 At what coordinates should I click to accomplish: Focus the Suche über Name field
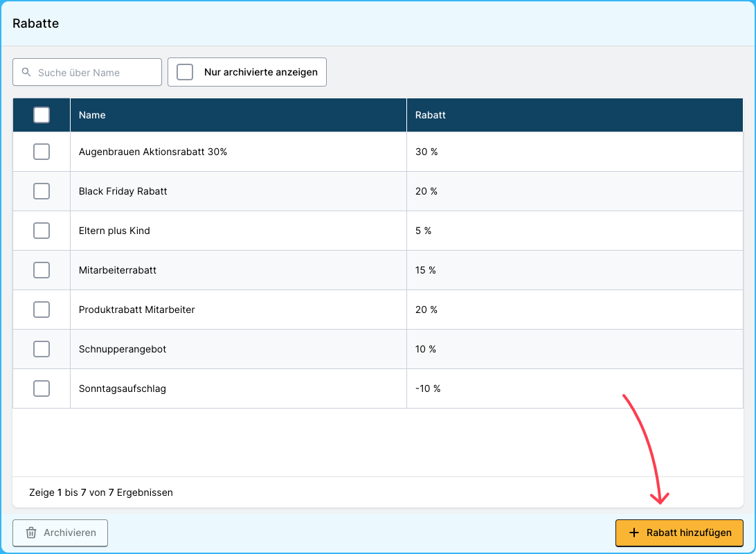[x=87, y=72]
